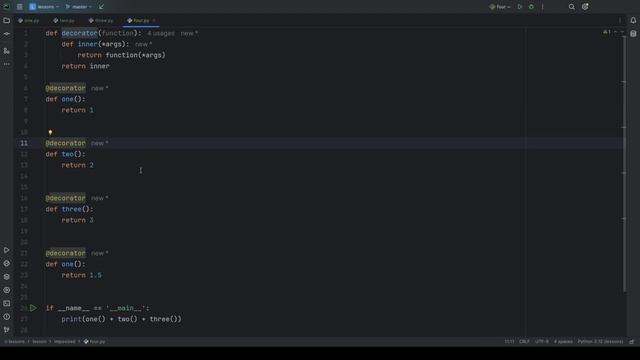Click the 'decorator' function name on line 1
This screenshot has width=640, height=360.
pyautogui.click(x=80, y=33)
